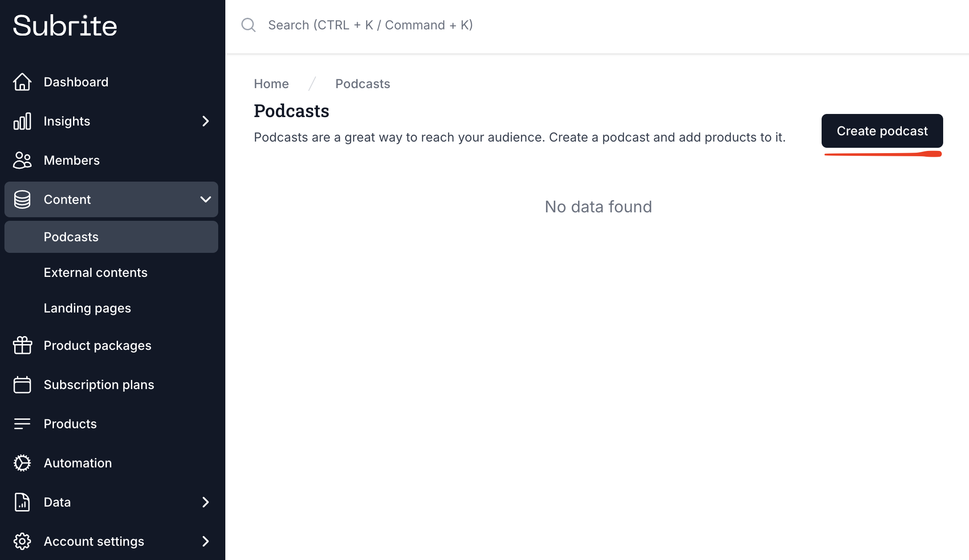Open the Podcasts sidebar item
The width and height of the screenshot is (969, 560).
click(x=71, y=237)
